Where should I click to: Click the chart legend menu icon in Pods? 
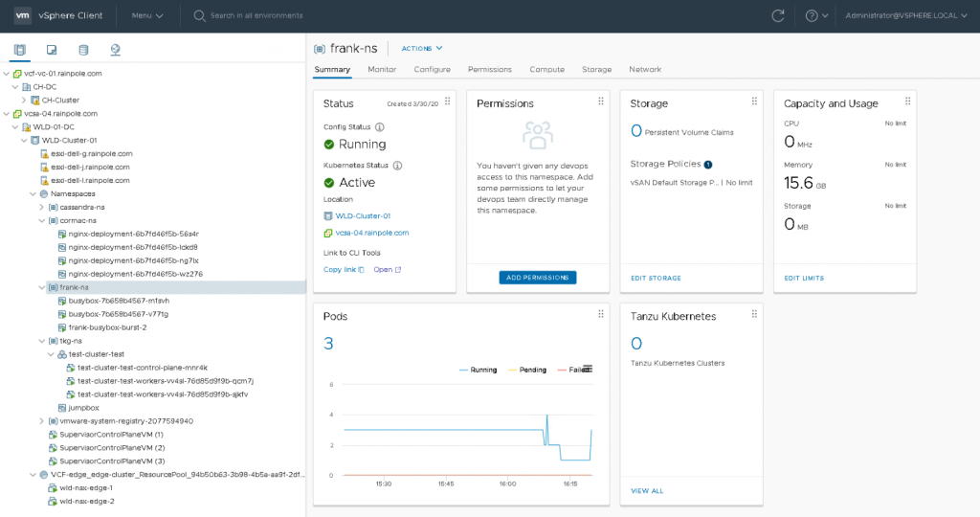click(588, 369)
